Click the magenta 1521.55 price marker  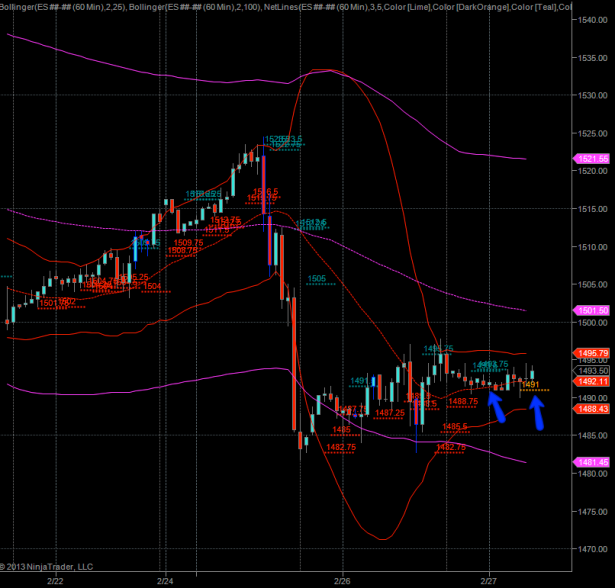(593, 159)
